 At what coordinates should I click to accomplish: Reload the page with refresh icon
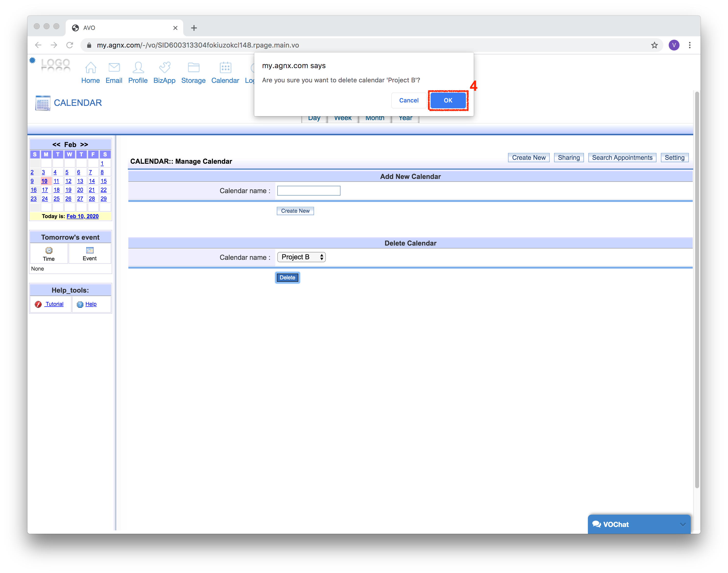click(x=70, y=45)
